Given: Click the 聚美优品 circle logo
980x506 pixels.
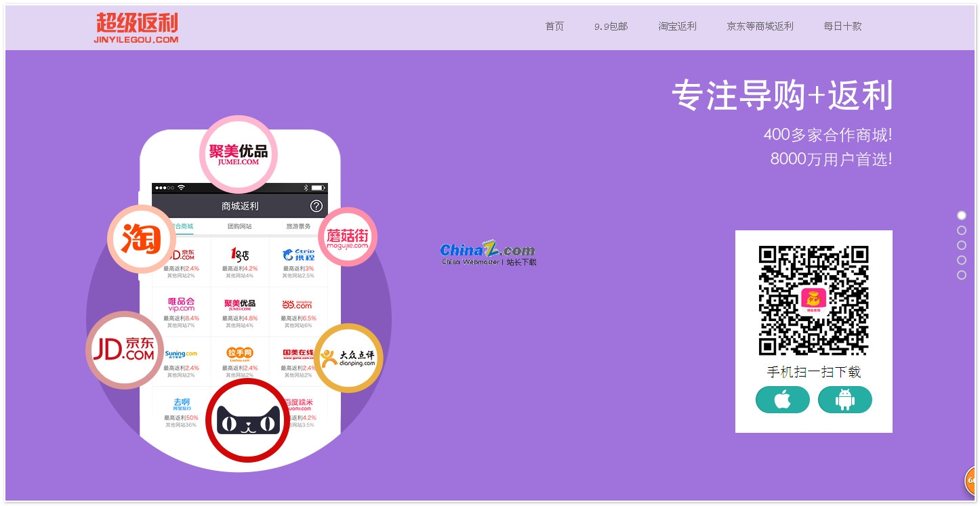Looking at the screenshot, I should (239, 154).
